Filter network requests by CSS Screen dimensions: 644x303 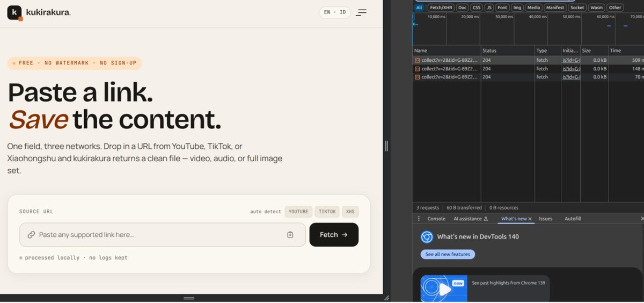point(476,8)
